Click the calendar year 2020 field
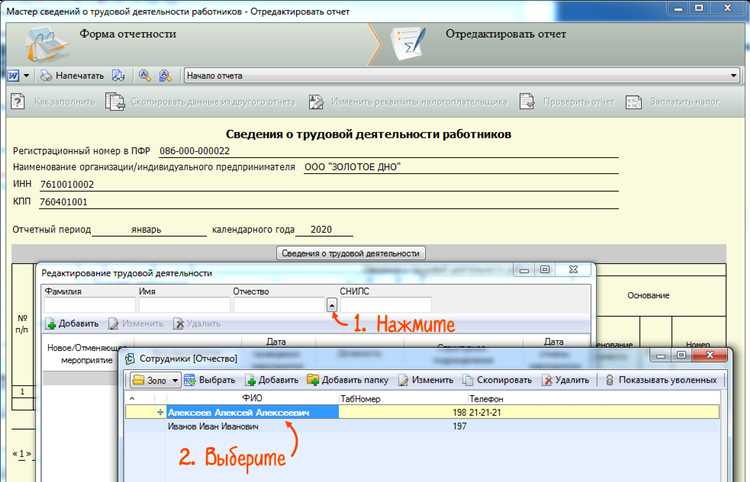The image size is (750, 482). pos(324,230)
